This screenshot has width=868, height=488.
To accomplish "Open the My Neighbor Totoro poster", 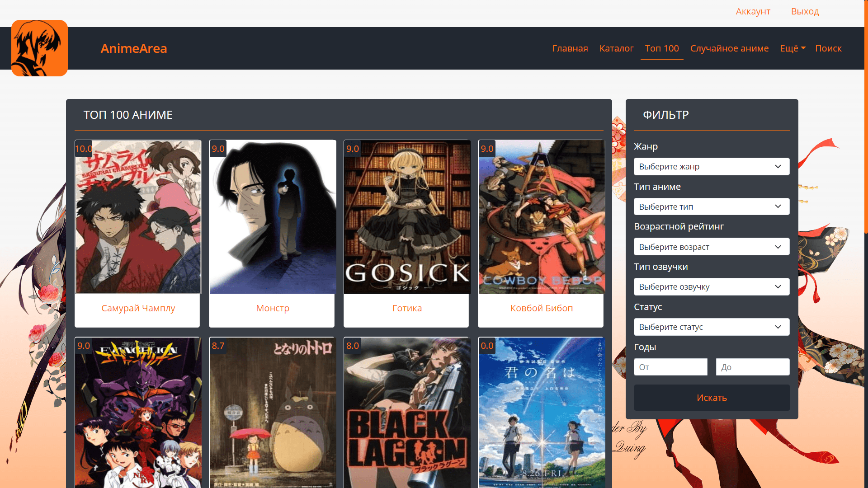I will tap(272, 412).
